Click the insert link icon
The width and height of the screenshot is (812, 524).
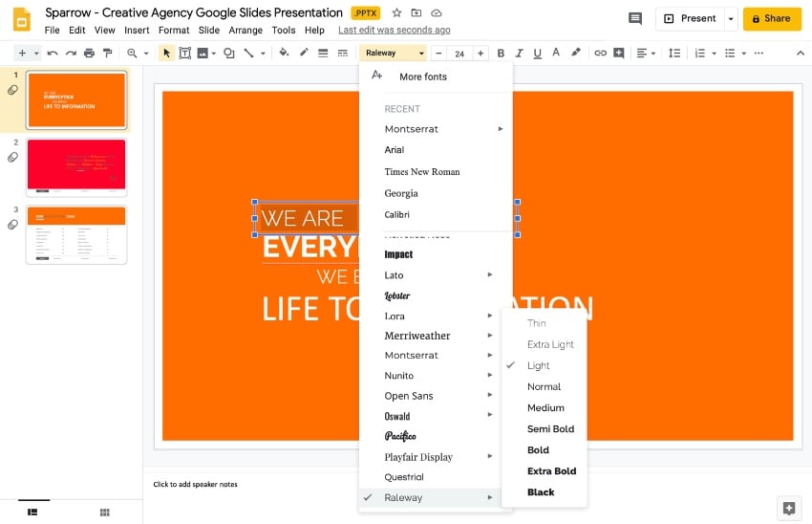coord(600,54)
